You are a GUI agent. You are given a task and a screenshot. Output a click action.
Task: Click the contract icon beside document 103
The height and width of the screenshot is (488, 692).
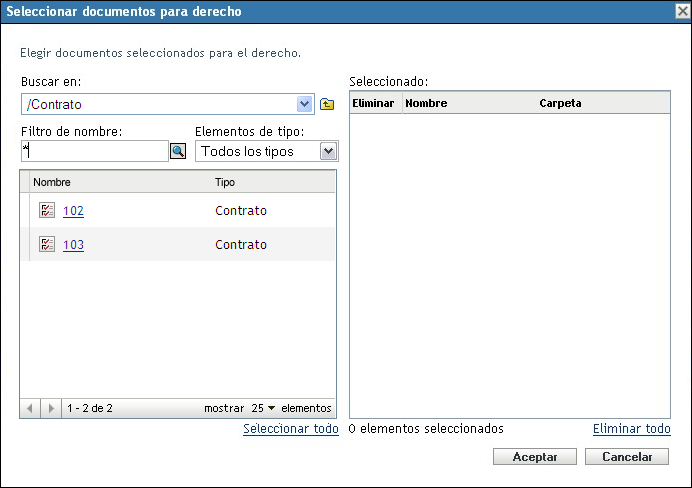(47, 245)
